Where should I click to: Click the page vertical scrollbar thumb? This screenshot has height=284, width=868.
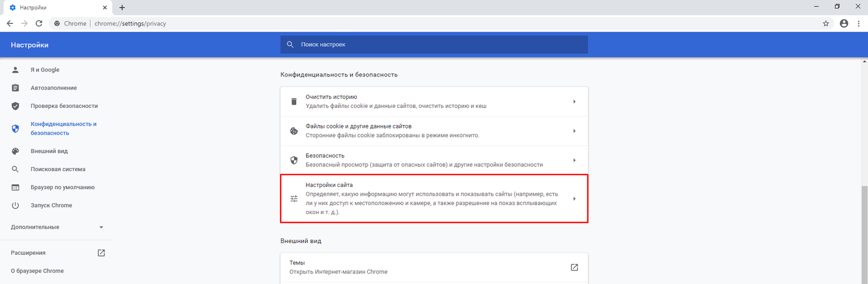[x=864, y=233]
